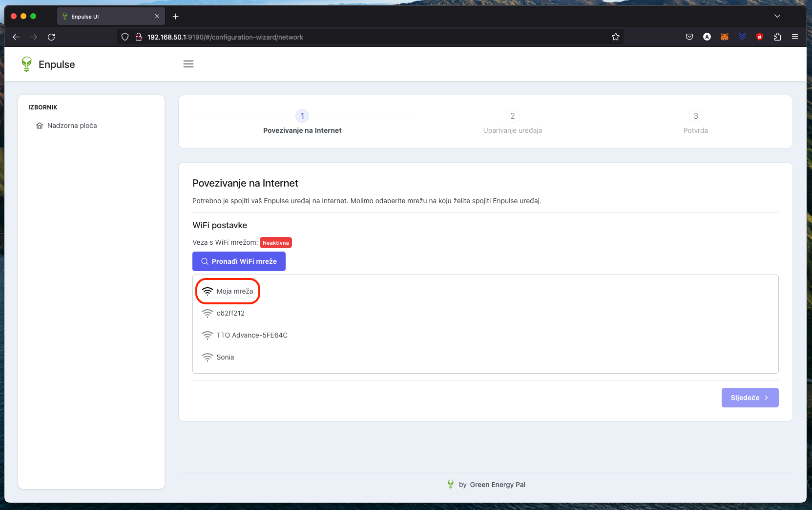Click the back navigation arrow
The height and width of the screenshot is (510, 812).
pyautogui.click(x=16, y=37)
